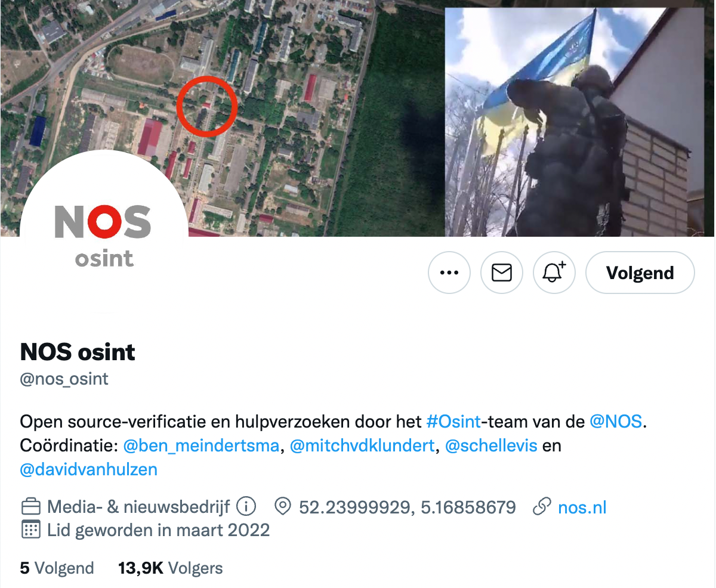Image resolution: width=716 pixels, height=588 pixels.
Task: Visit @mitchvdklundert profile link
Action: coord(362,445)
